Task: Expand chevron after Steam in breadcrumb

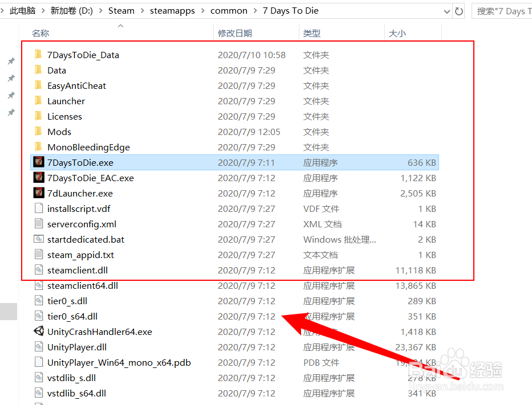Action: click(143, 11)
